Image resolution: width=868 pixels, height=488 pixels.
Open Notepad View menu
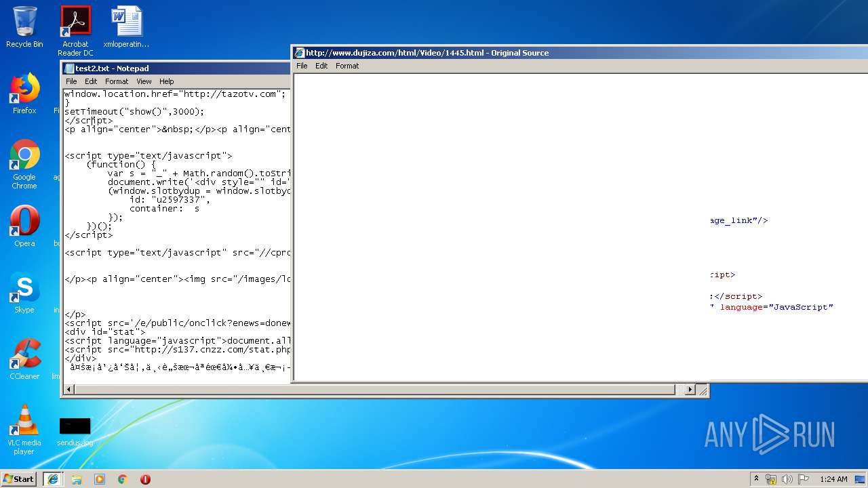click(x=144, y=81)
